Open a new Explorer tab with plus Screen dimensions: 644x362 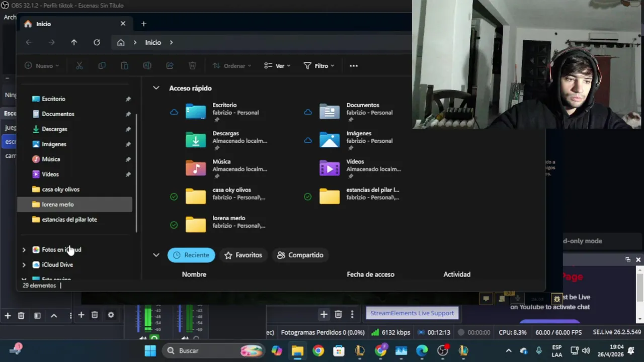pos(143,24)
